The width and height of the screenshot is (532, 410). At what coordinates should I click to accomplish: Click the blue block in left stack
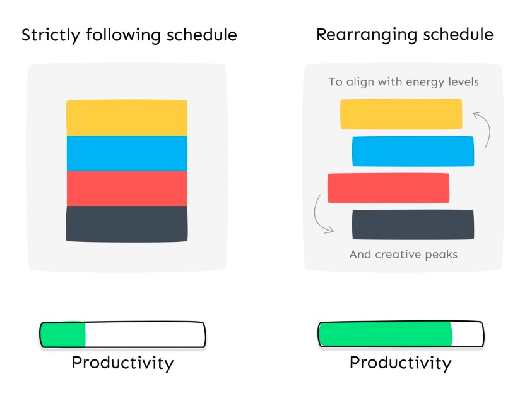tap(127, 154)
